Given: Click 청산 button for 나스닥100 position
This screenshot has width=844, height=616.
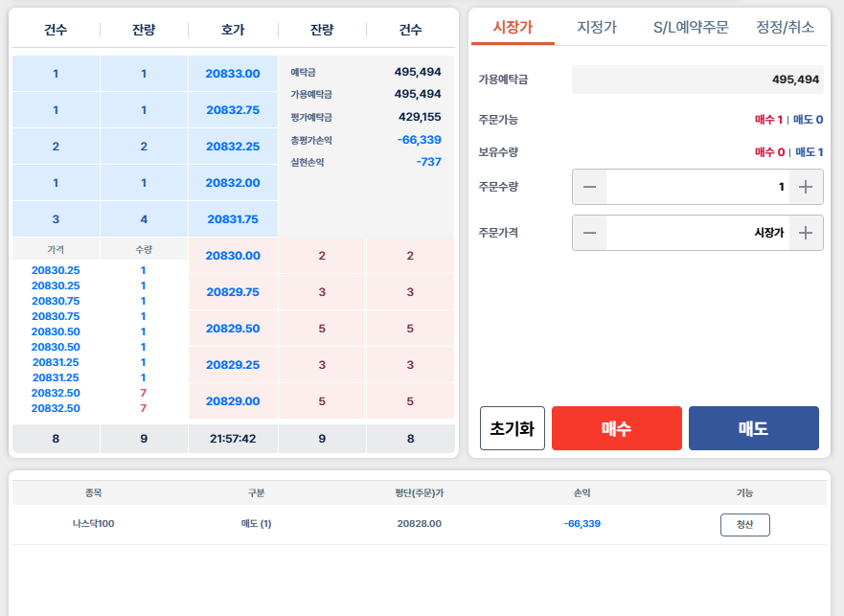Looking at the screenshot, I should (x=744, y=524).
